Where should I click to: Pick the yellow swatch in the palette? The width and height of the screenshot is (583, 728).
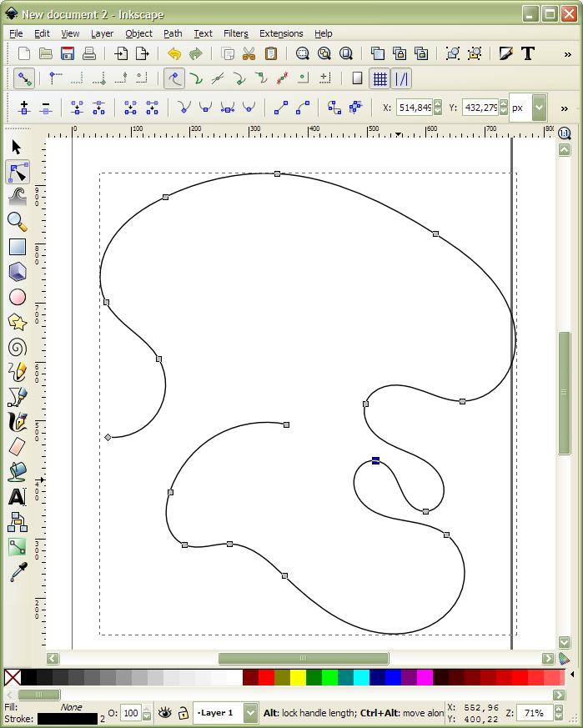(x=298, y=677)
